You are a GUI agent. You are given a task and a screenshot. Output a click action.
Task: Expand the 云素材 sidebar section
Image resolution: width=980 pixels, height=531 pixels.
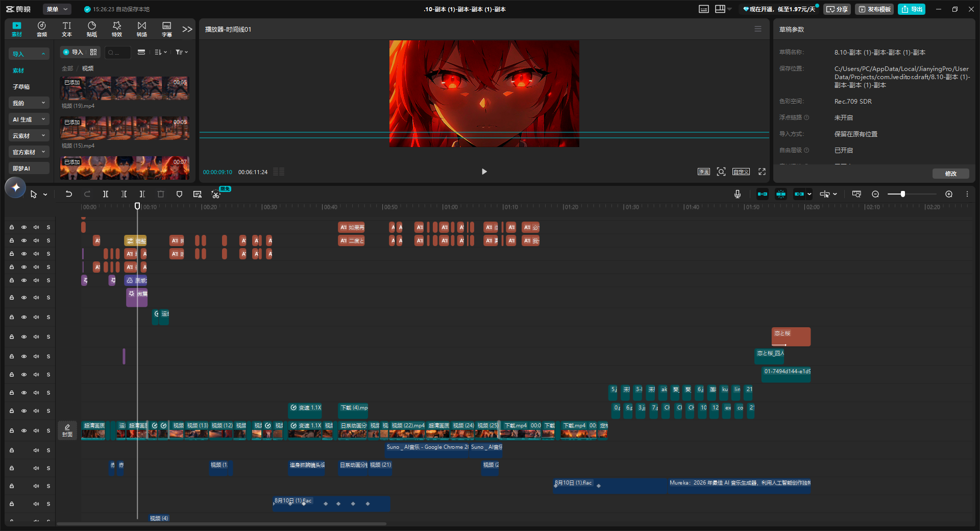29,136
